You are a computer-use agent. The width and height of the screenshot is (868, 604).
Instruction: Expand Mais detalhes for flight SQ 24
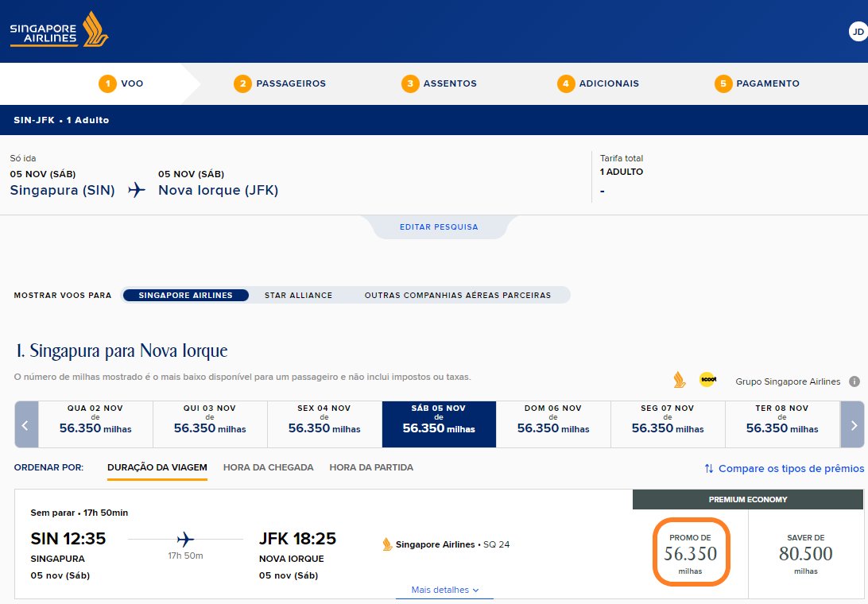pyautogui.click(x=445, y=590)
